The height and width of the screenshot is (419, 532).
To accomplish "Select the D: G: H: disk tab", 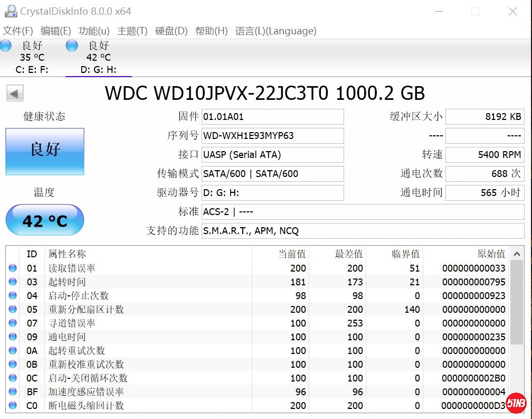I will (99, 70).
